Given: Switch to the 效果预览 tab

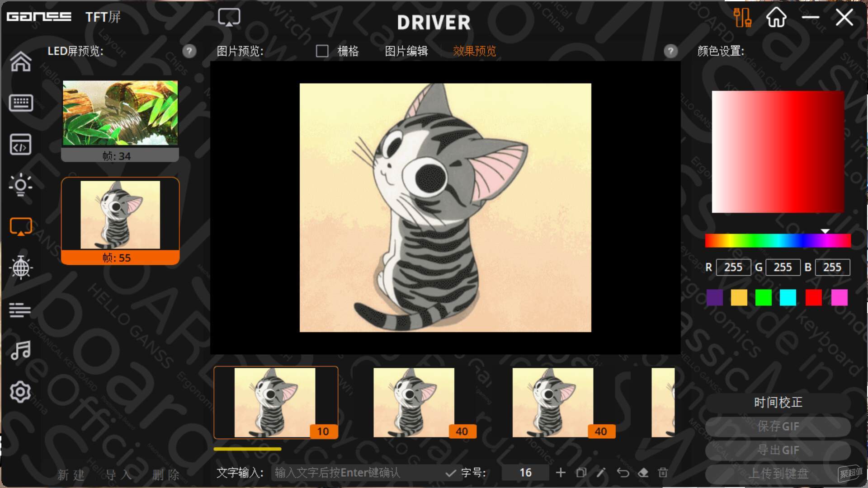Looking at the screenshot, I should coord(474,51).
